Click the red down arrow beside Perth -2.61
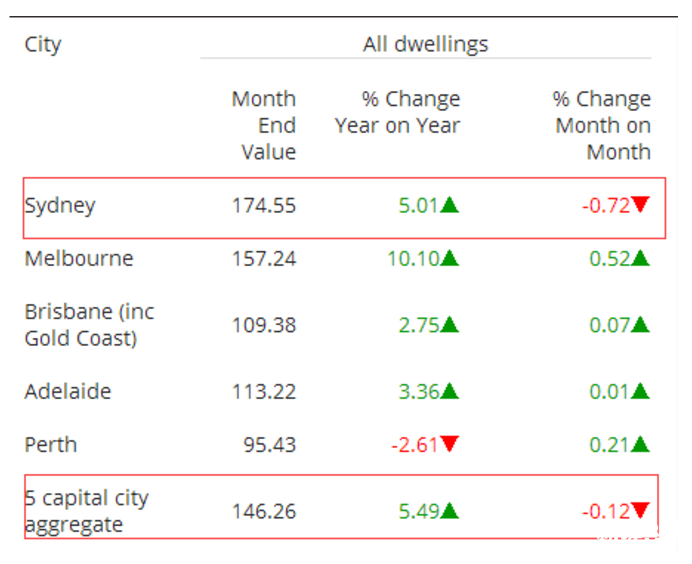This screenshot has height=564, width=692. [450, 445]
